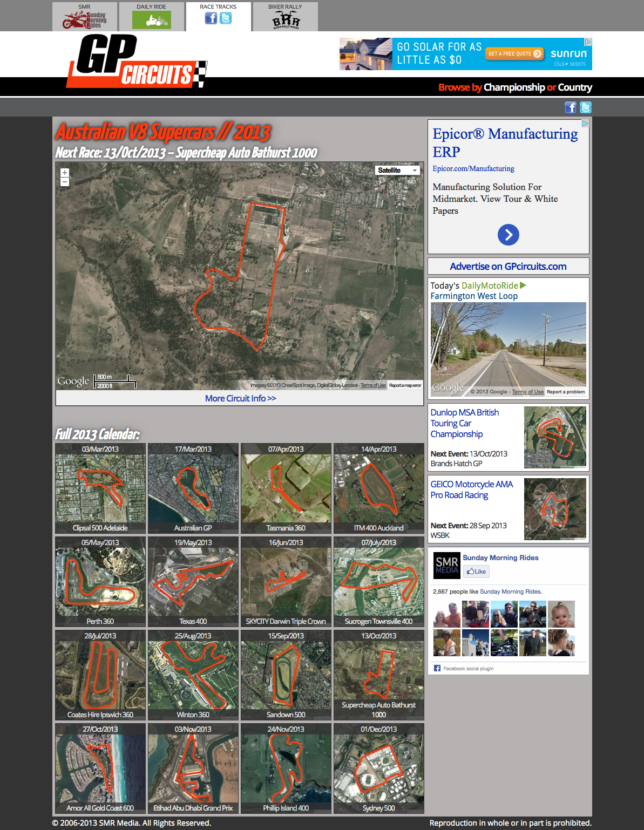Screen dimensions: 644x830
Task: Click Facebook icon below the header bar
Action: coord(571,107)
